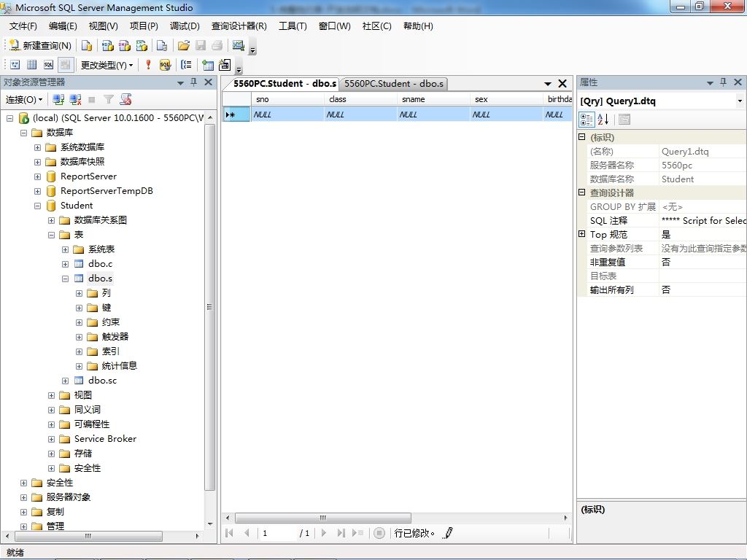Viewport: 747px width, 560px height.
Task: Click the SQL Server Compact query icon
Action: pyautogui.click(x=162, y=45)
